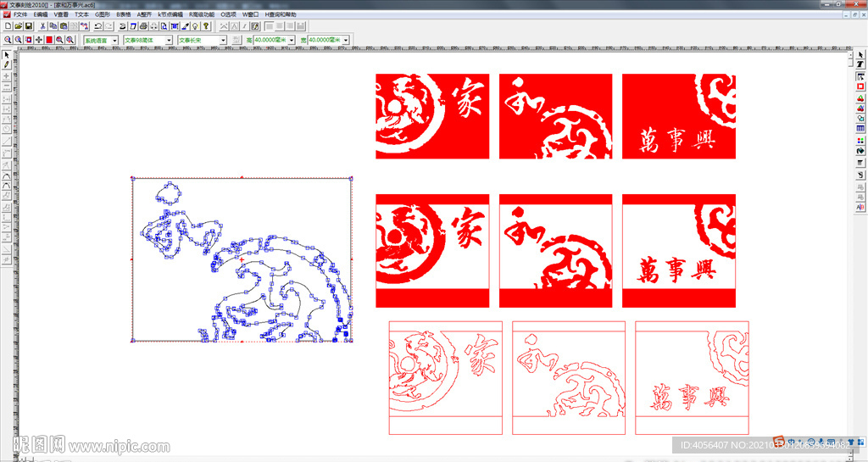Open the F文件 menu
This screenshot has height=462, width=868.
pyautogui.click(x=20, y=14)
